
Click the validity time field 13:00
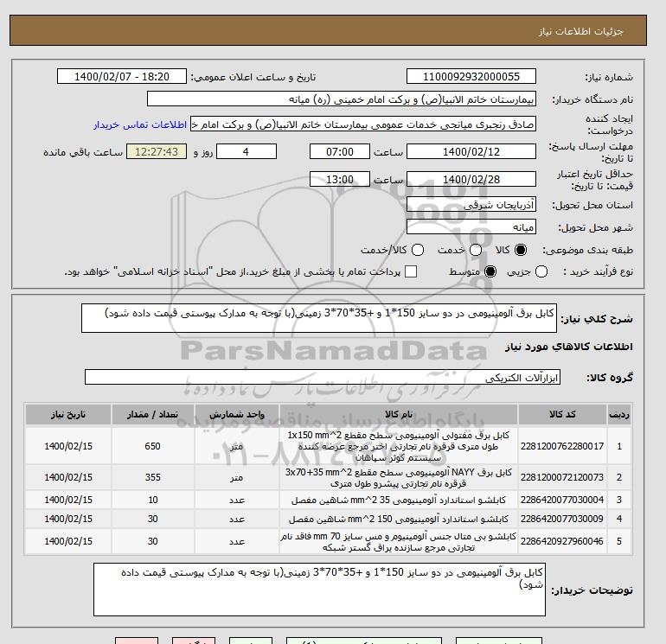[x=340, y=179]
